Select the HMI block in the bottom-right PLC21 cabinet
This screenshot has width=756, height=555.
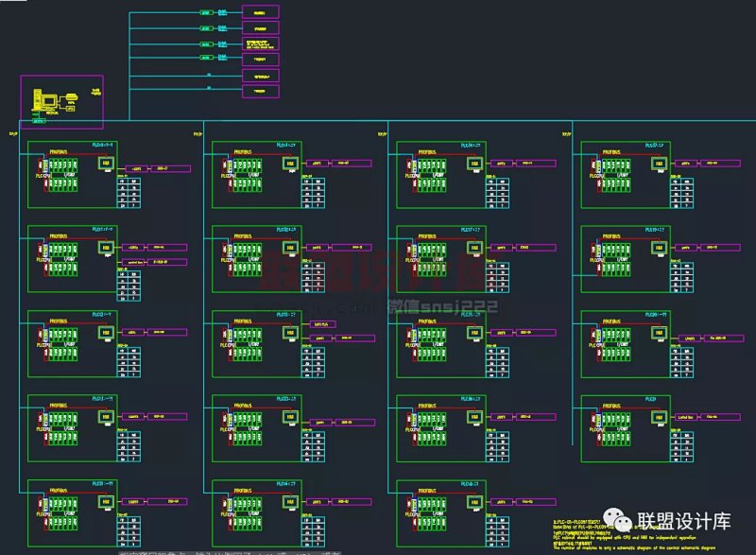coord(659,416)
